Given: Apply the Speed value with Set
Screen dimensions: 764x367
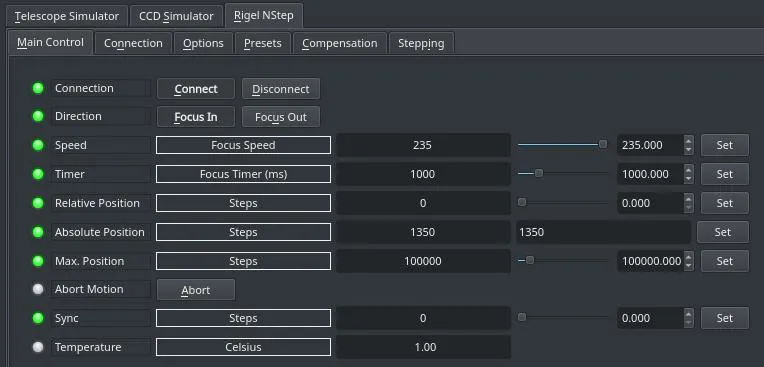Looking at the screenshot, I should 725,145.
